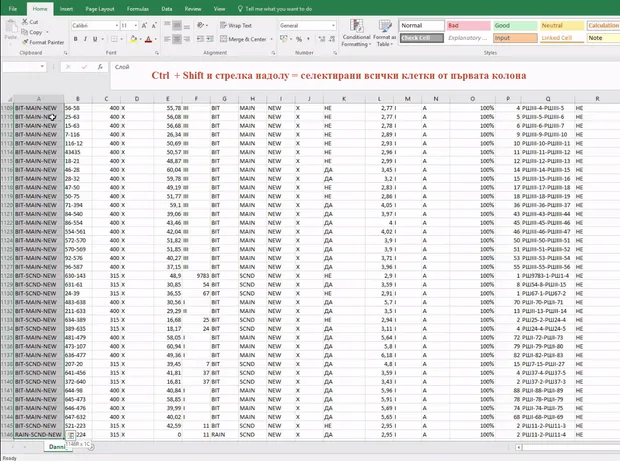This screenshot has width=620, height=461.
Task: Click Merge & Center button
Action: pos(244,39)
